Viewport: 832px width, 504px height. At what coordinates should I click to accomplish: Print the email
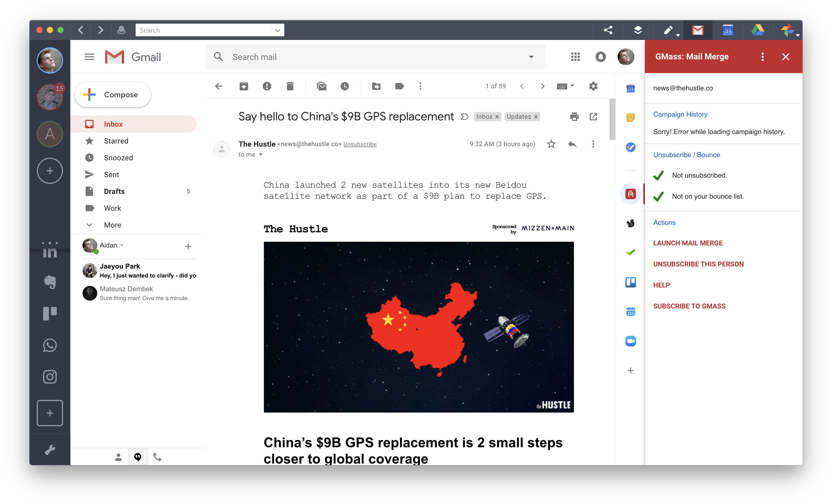[574, 117]
